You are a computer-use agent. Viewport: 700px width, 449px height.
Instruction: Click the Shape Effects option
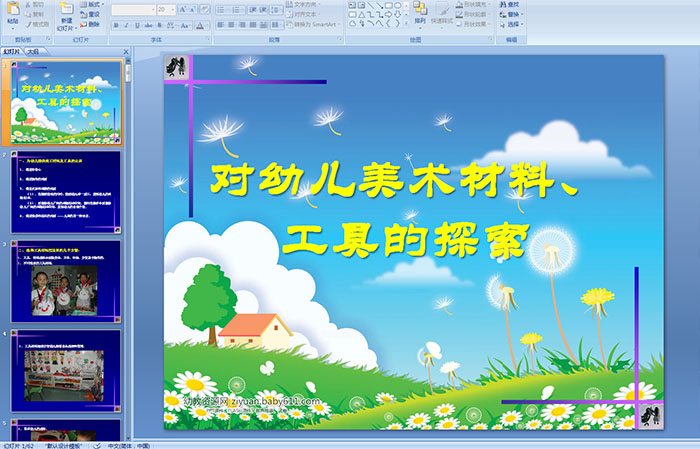473,24
